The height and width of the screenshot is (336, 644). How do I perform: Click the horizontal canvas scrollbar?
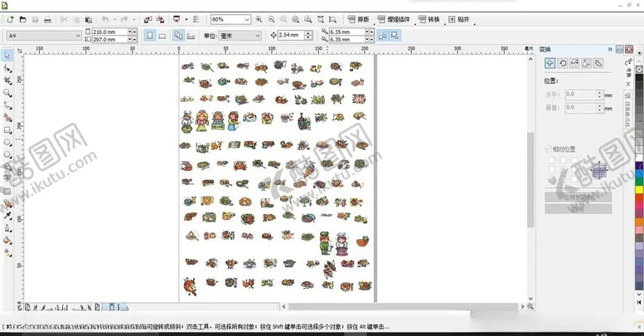click(403, 307)
